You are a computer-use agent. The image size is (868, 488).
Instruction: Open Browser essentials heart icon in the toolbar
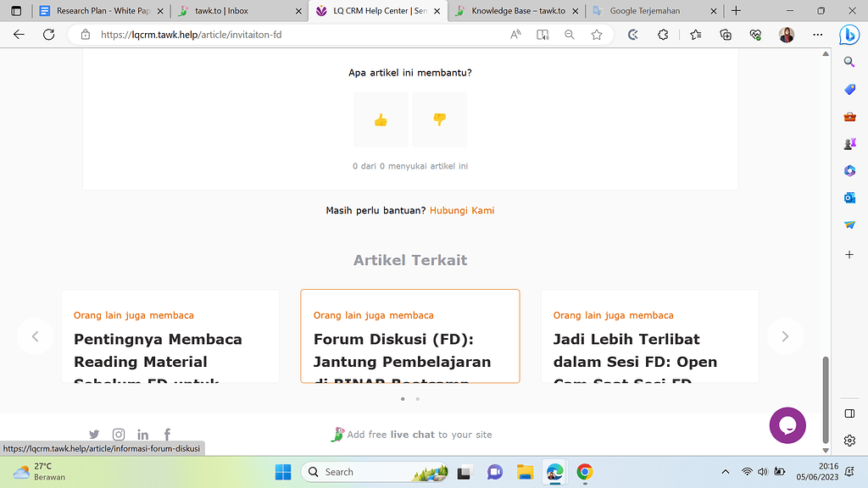(755, 35)
